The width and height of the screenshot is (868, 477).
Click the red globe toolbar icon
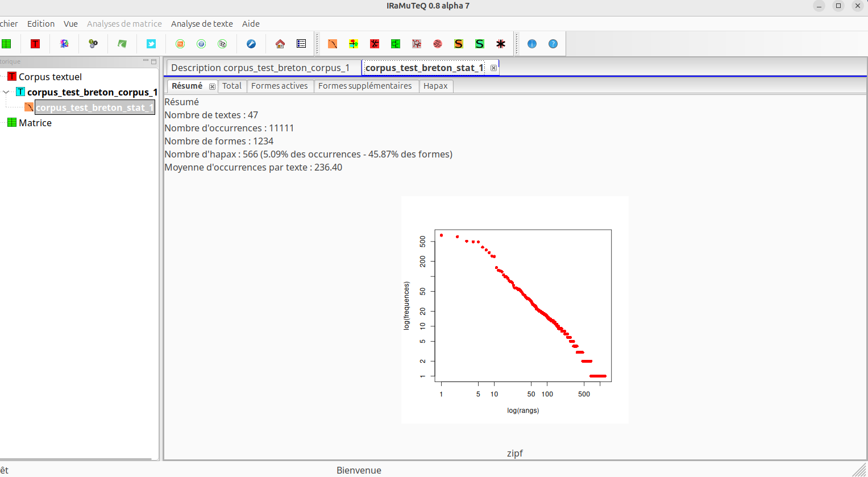tap(438, 44)
